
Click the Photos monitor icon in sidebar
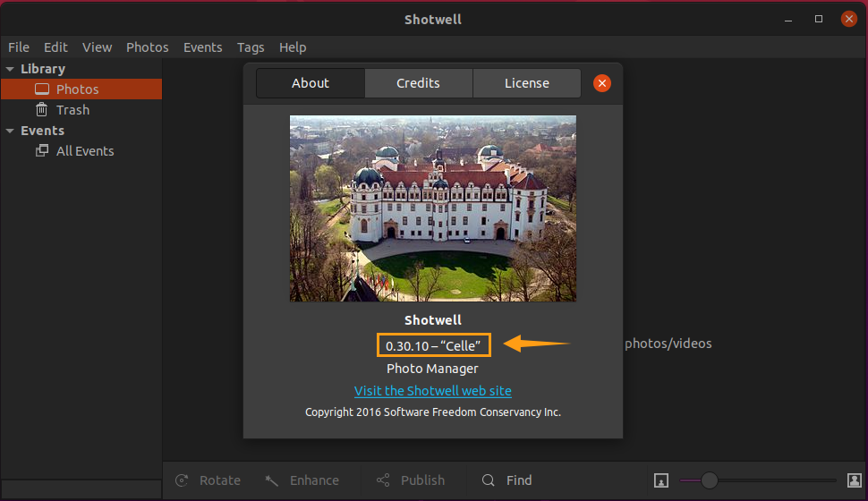(42, 89)
